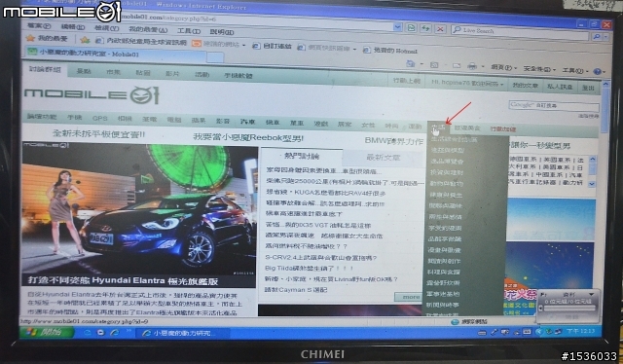Select the 影片 site tab
Screen dimensions: 623x364
tap(172, 74)
